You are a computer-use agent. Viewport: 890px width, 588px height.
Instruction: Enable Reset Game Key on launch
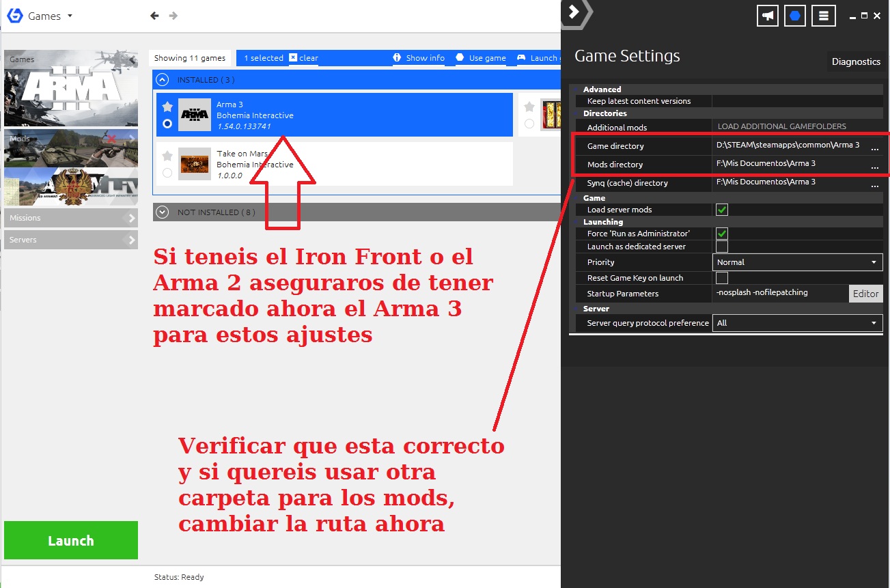tap(721, 278)
